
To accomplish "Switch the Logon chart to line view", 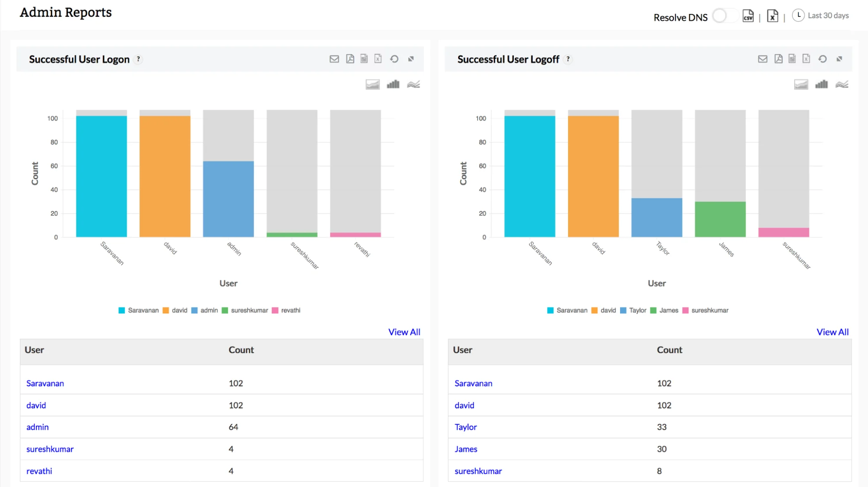I will click(413, 85).
